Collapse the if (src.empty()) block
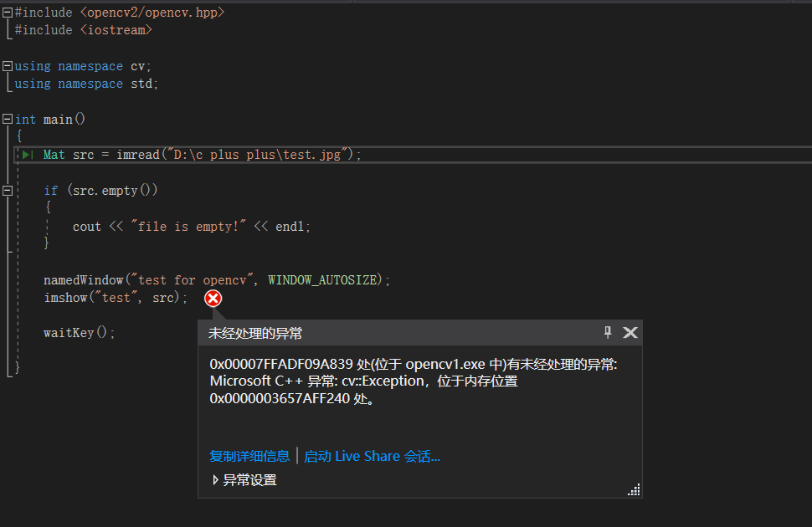 coord(8,191)
